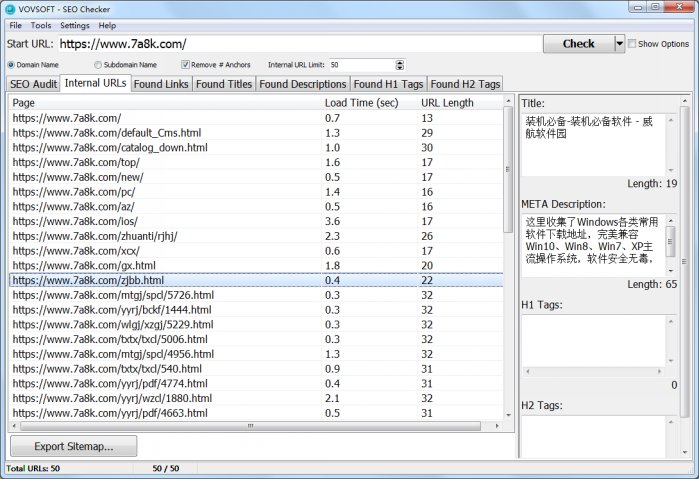Click the URL list vertical scrollbar thumb
This screenshot has height=479, width=699.
click(508, 169)
